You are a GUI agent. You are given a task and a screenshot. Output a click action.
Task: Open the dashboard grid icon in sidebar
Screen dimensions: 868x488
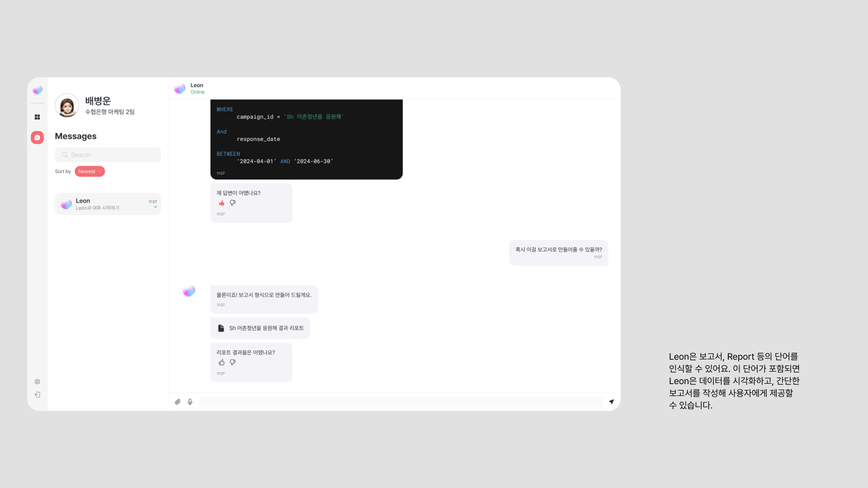(x=37, y=117)
